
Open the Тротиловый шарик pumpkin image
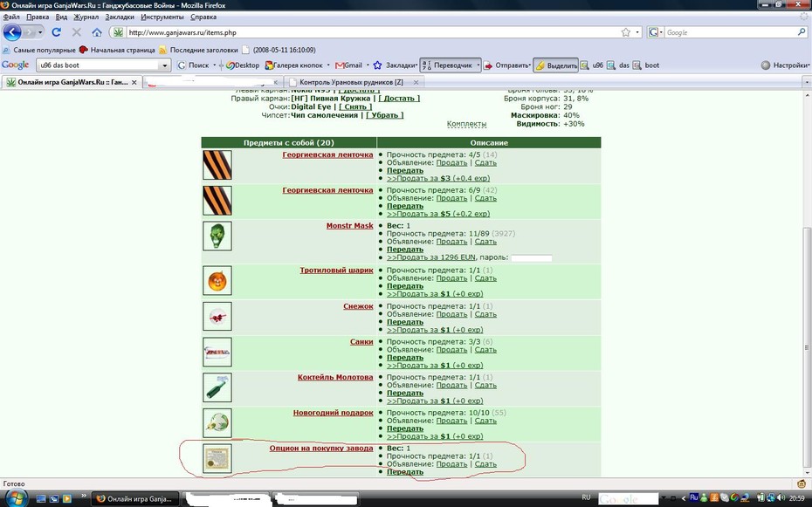tap(217, 281)
